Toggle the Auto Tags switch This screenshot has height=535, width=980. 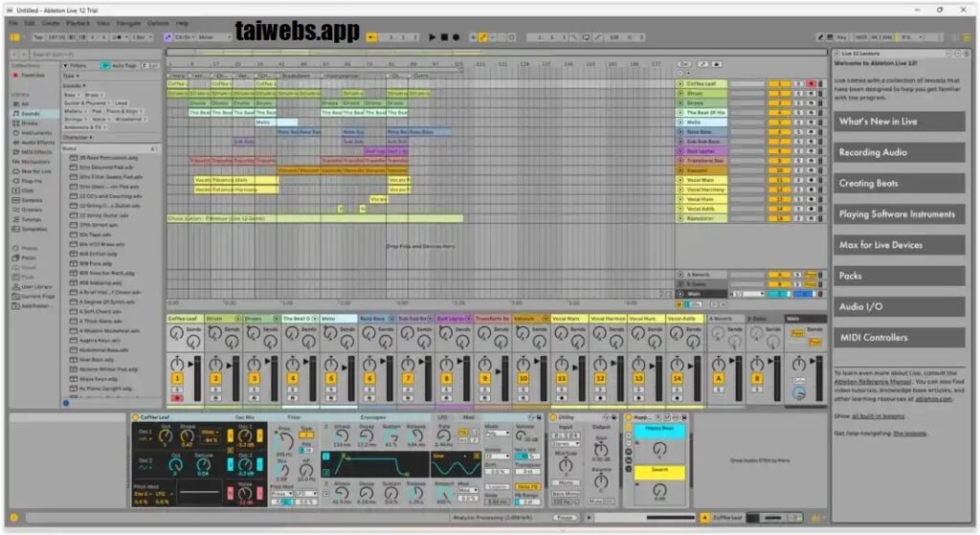click(x=105, y=65)
